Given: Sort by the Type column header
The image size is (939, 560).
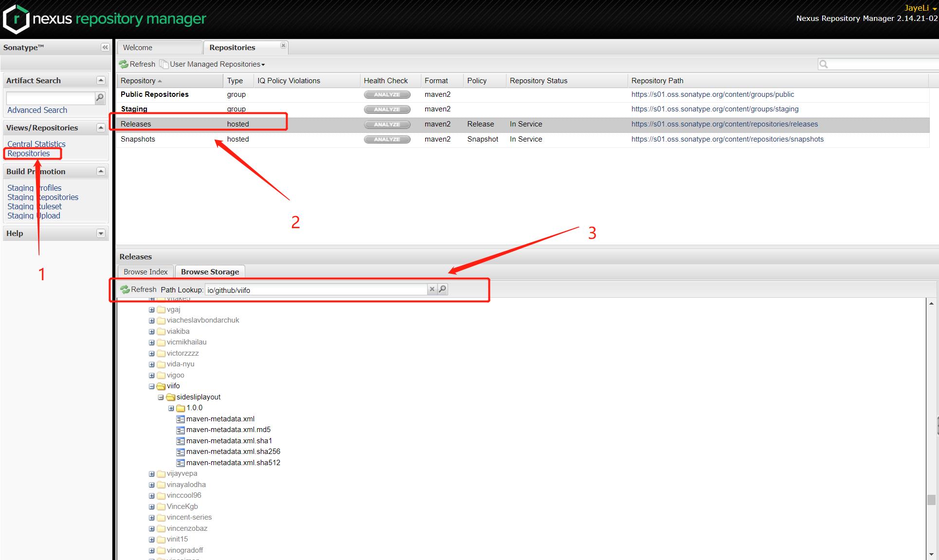Looking at the screenshot, I should [x=238, y=81].
